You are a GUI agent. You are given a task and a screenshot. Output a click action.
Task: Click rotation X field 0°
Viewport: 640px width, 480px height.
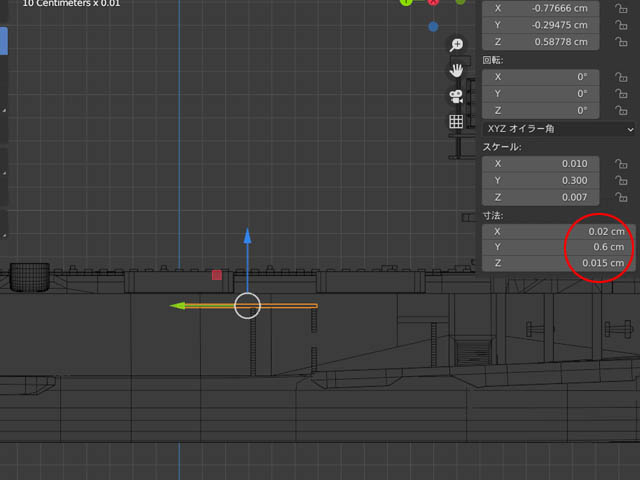click(x=540, y=77)
